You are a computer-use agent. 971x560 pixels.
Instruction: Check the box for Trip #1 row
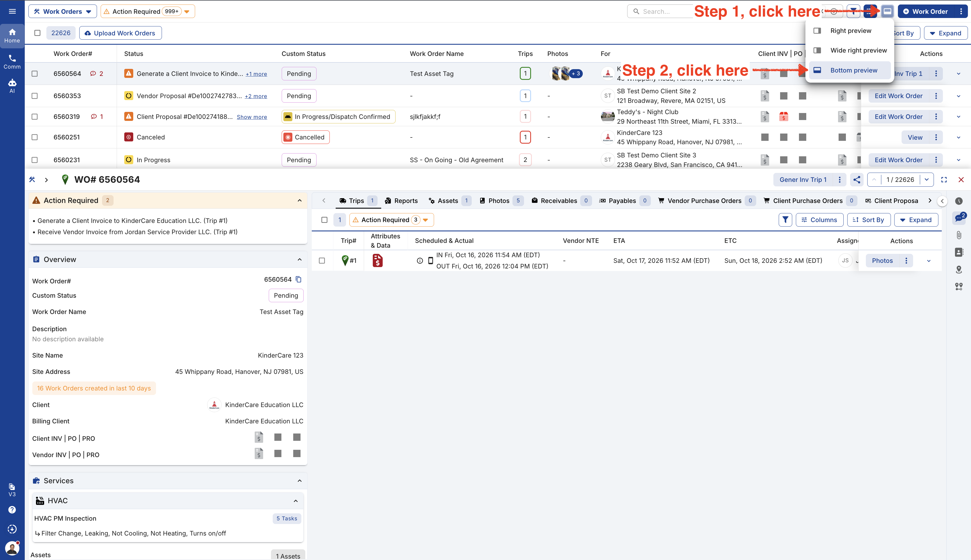point(322,261)
